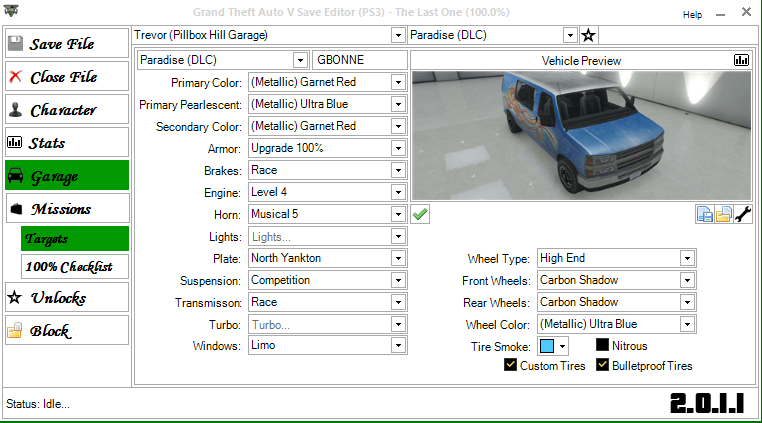Screen dimensions: 762x423
Task: Click the vehicle preview image
Action: coord(581,136)
